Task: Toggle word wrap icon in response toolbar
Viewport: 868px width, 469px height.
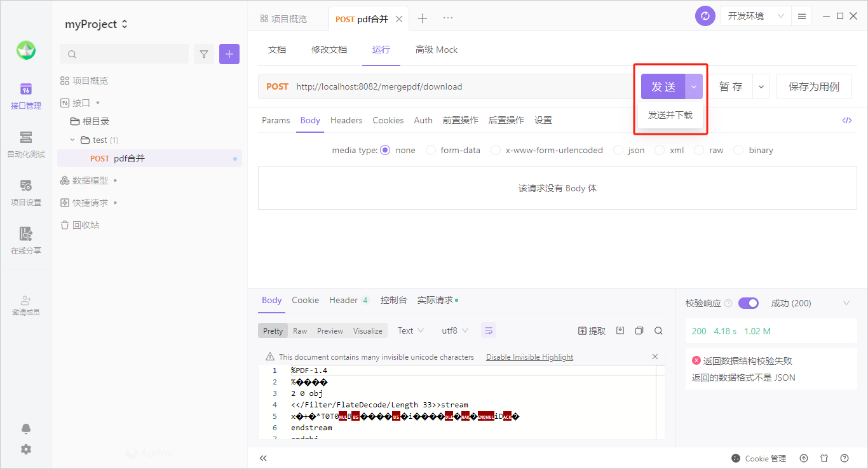Action: (489, 330)
